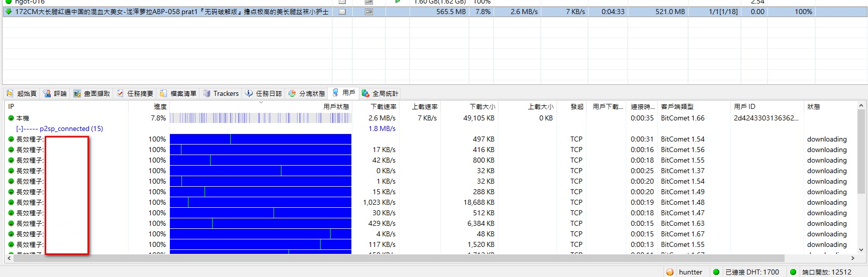Sort by 狀態 column header
868x277 pixels.
[829, 106]
